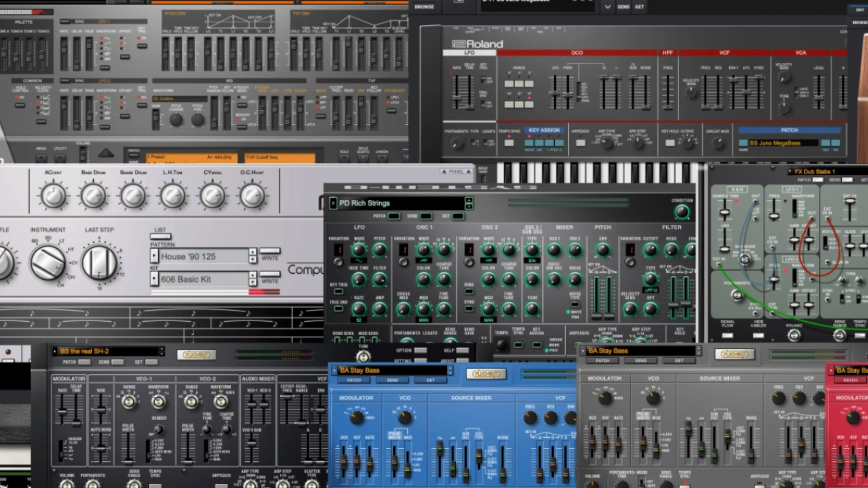Screen dimensions: 868x488
Task: Toggle KEY TRIG in the LFO section
Action: [339, 291]
